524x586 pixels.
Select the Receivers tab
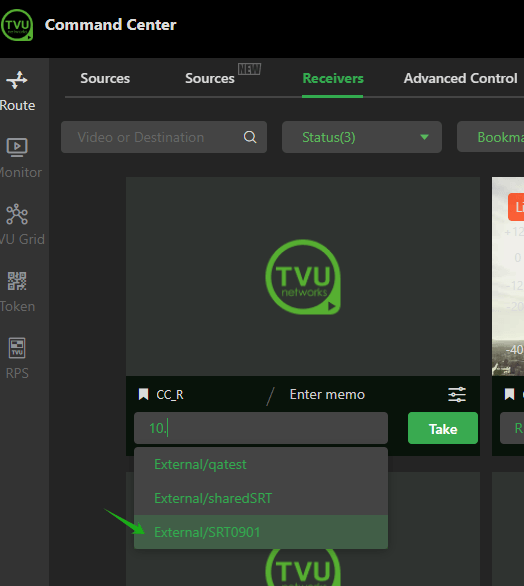[333, 78]
